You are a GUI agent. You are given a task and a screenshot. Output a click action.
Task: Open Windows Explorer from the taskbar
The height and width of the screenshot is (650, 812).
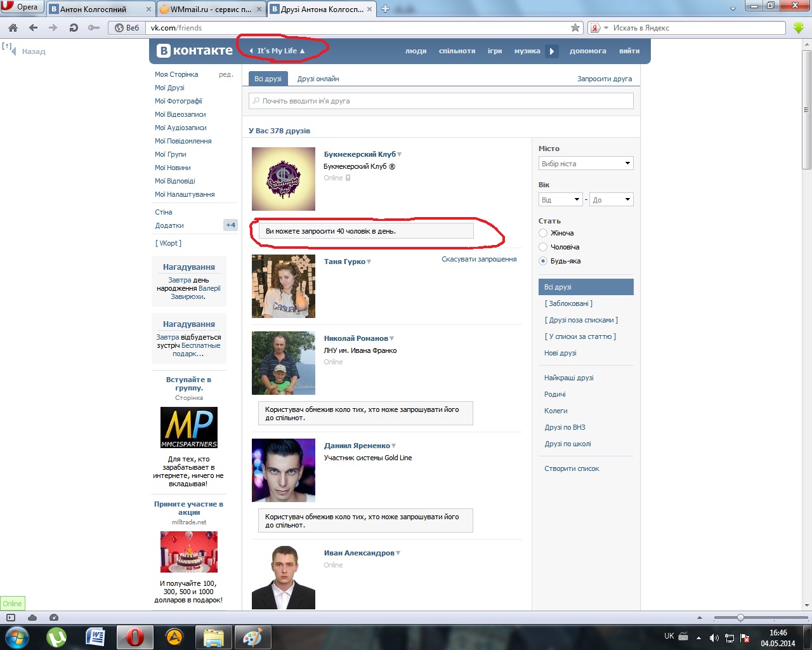point(214,637)
